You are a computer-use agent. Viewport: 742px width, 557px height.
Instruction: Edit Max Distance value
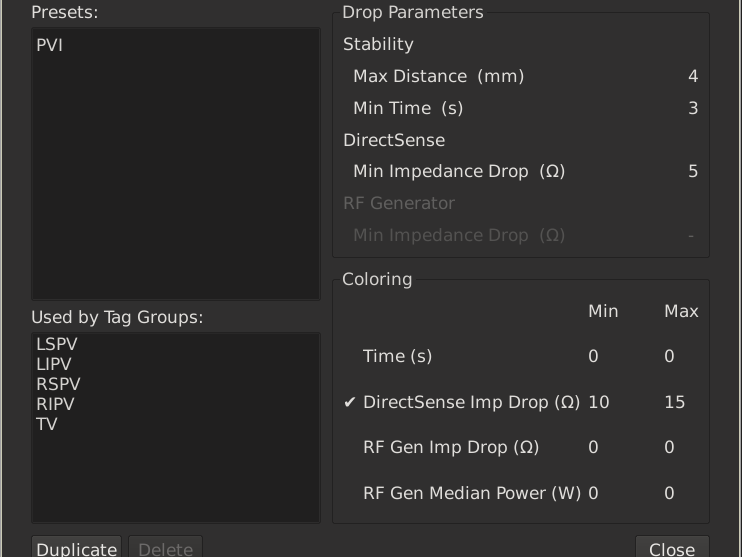(692, 76)
